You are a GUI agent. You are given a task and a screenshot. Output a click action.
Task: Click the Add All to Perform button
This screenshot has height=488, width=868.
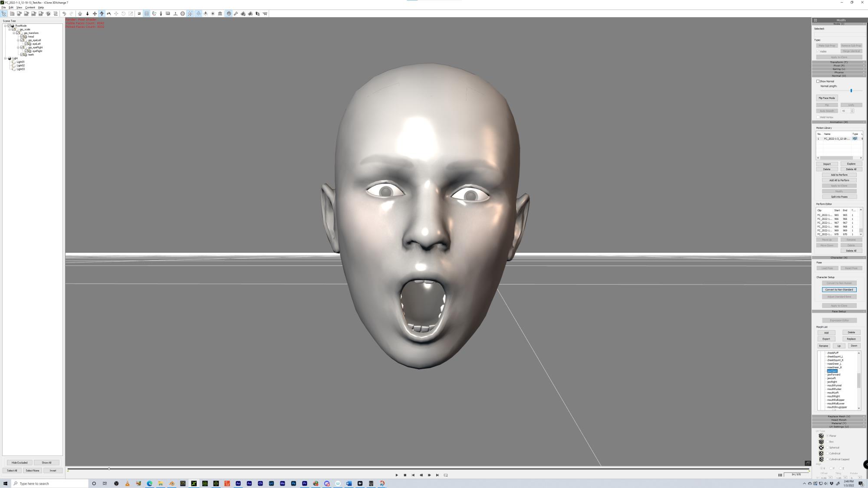pos(839,180)
